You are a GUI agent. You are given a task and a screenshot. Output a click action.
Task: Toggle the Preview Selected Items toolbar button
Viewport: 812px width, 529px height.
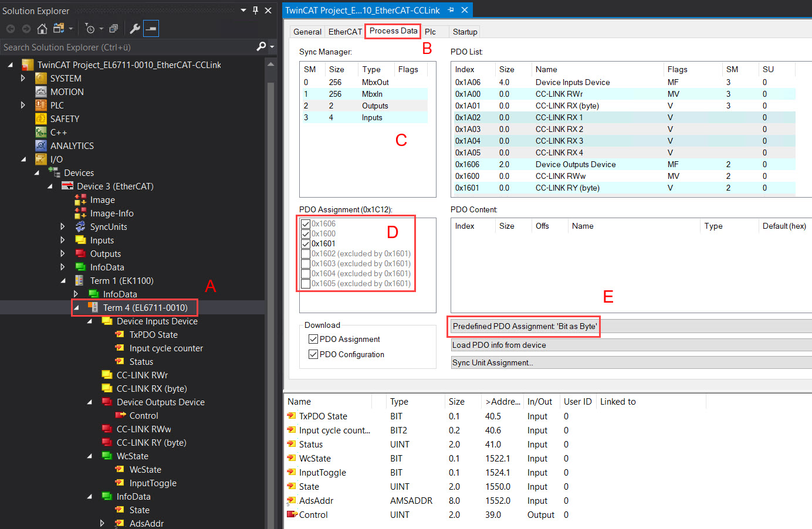[151, 28]
